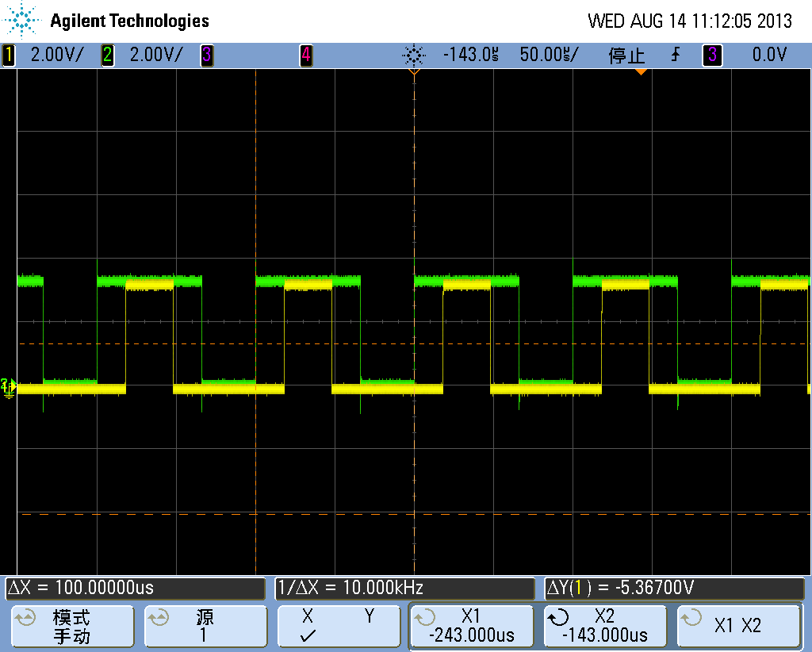The width and height of the screenshot is (812, 652).
Task: Click the sun-shaped delay icon near -143.0 us
Action: pyautogui.click(x=414, y=55)
